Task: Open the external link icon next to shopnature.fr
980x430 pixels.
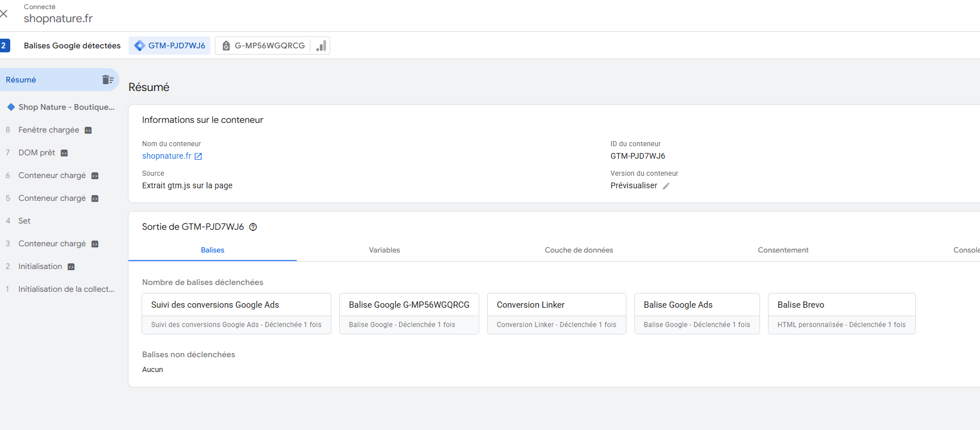Action: coord(198,156)
